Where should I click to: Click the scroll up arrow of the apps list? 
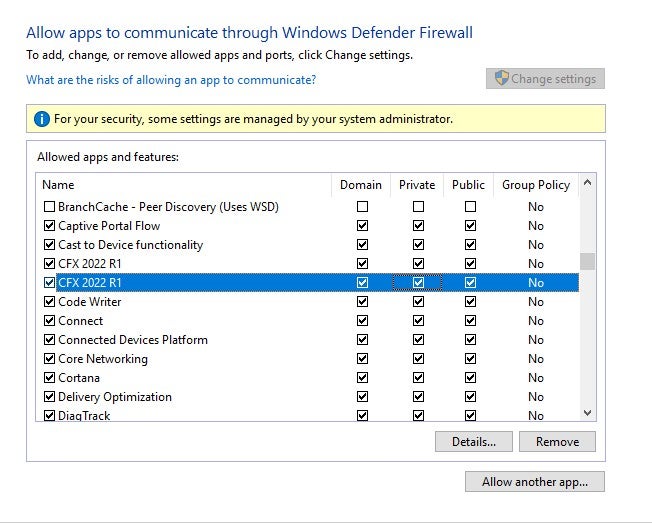pyautogui.click(x=588, y=182)
